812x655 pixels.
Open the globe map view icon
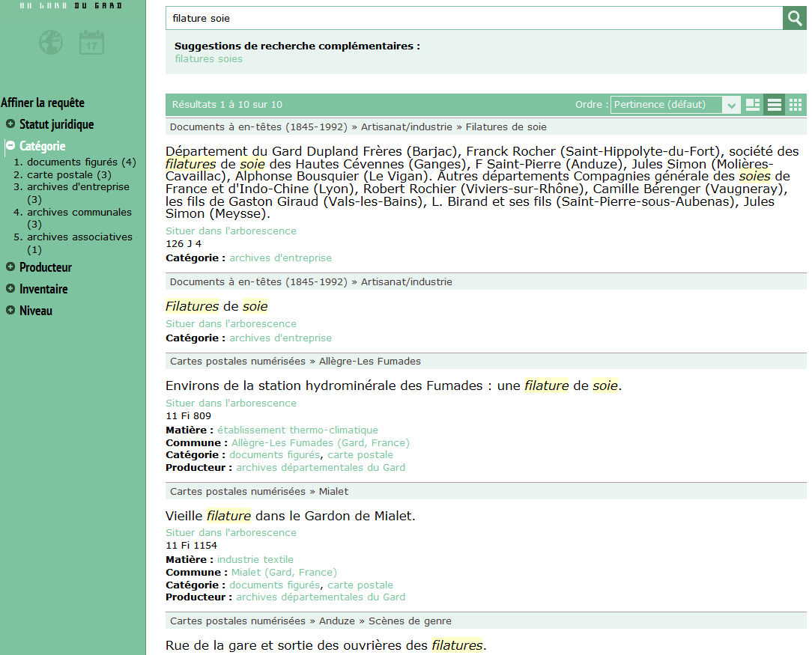coord(51,42)
